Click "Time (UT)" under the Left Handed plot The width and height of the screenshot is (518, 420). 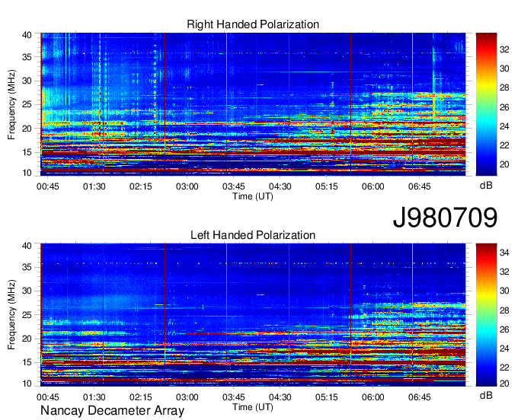253,407
